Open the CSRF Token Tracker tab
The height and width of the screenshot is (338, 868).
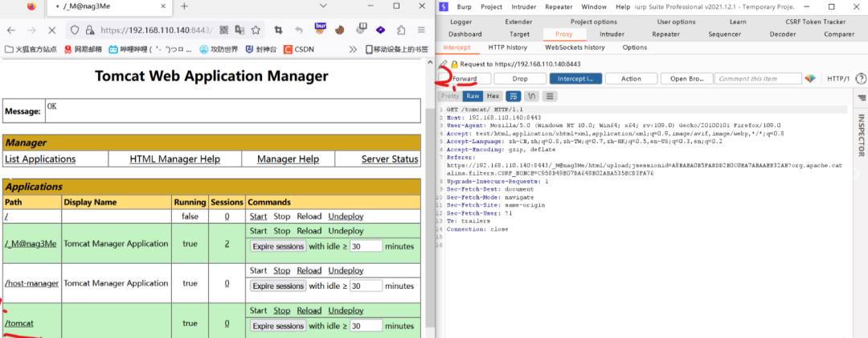click(815, 22)
